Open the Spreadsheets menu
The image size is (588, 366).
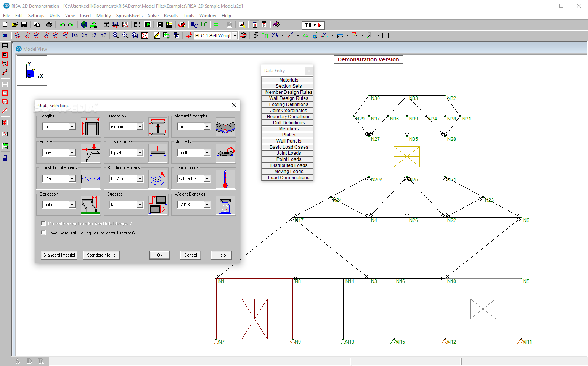pos(129,16)
